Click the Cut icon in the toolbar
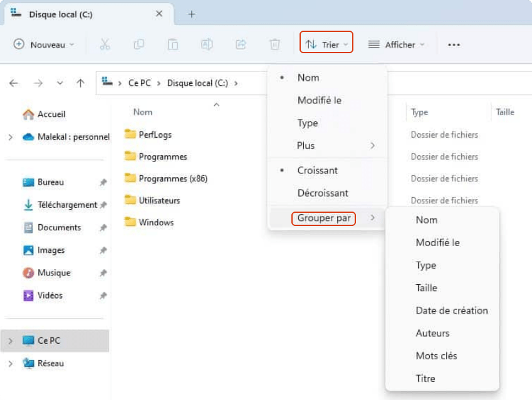This screenshot has width=532, height=400. 105,44
